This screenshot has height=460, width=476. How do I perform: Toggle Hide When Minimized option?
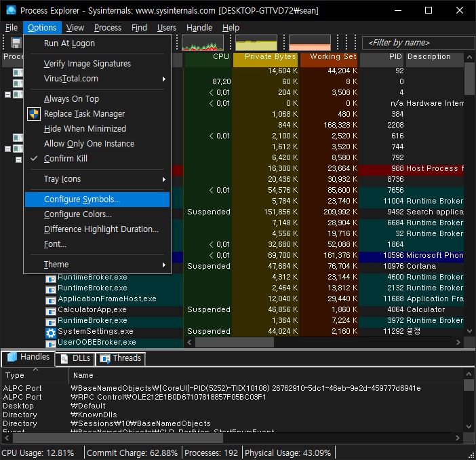[97, 129]
